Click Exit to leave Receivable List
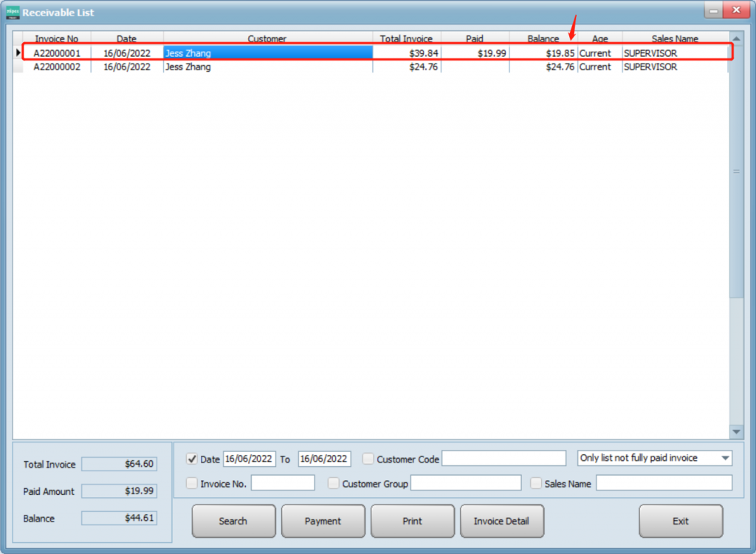This screenshot has height=554, width=756. 681,521
